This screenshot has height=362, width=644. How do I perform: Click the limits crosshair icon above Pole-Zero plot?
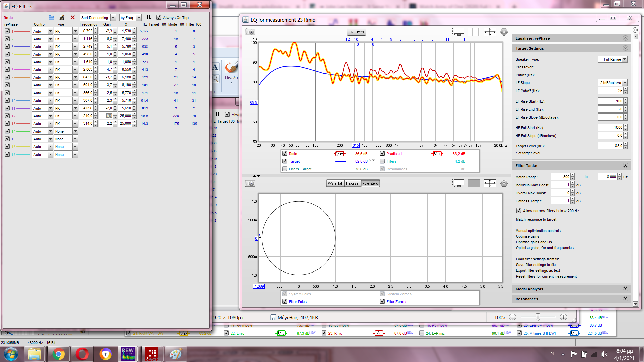(x=490, y=183)
